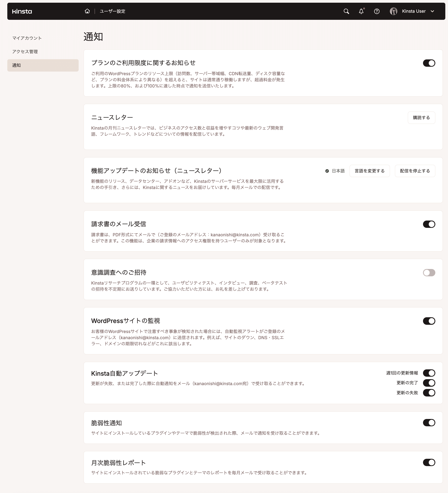
Task: Go to the dashboard home icon
Action: pyautogui.click(x=87, y=11)
